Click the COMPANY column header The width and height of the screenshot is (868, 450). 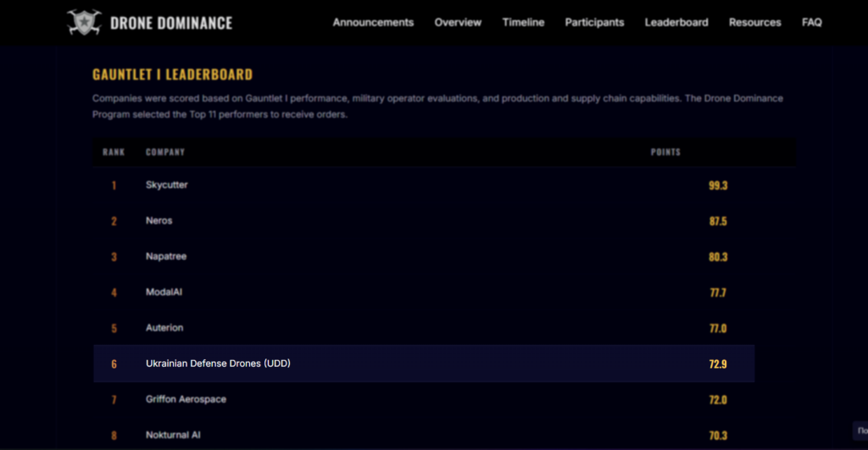[x=165, y=153]
